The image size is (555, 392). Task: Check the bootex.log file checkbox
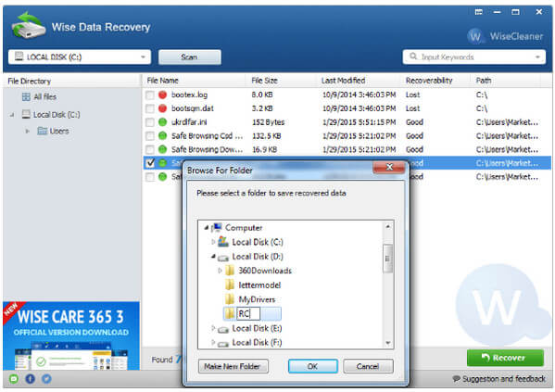tap(150, 95)
